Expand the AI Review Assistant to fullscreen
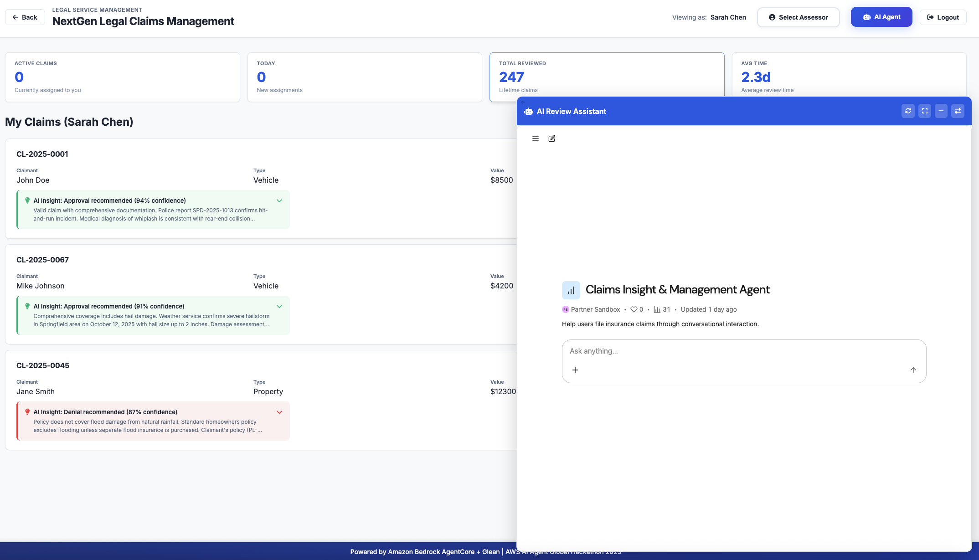The image size is (979, 560). [x=925, y=111]
